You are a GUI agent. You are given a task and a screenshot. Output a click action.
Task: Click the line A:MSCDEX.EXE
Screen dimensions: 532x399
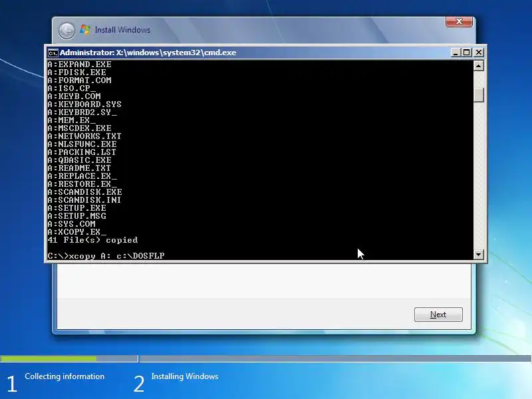pyautogui.click(x=79, y=128)
